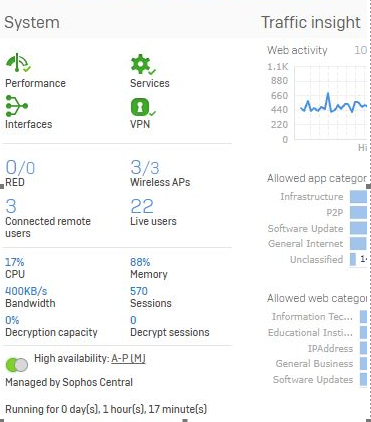Viewport: 371px width, 422px height.
Task: Toggle the High availability switch
Action: point(17,365)
